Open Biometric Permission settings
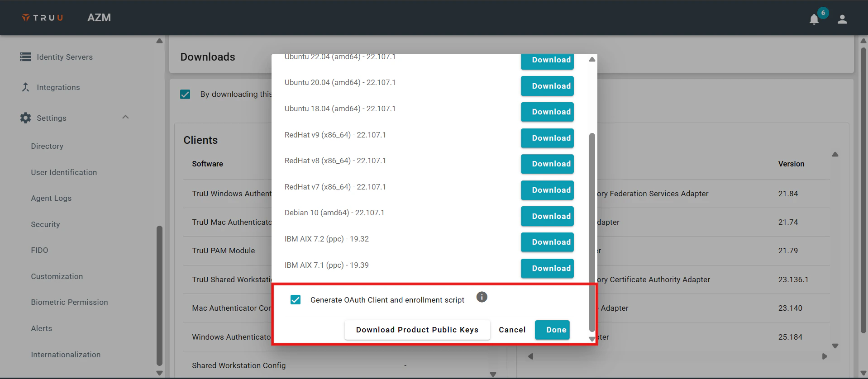868x379 pixels. pos(69,302)
